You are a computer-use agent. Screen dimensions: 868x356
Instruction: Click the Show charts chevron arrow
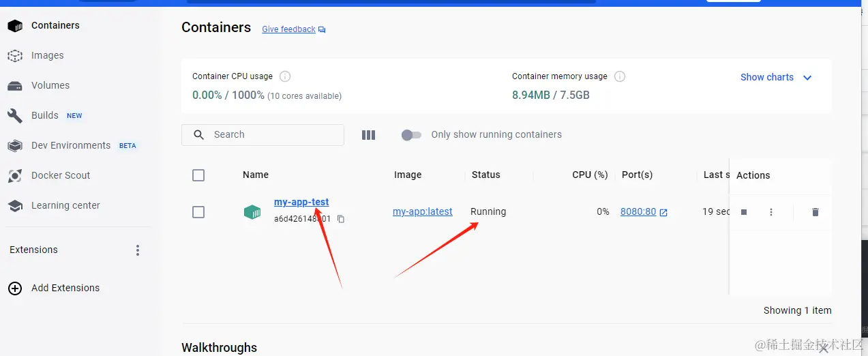(x=807, y=78)
